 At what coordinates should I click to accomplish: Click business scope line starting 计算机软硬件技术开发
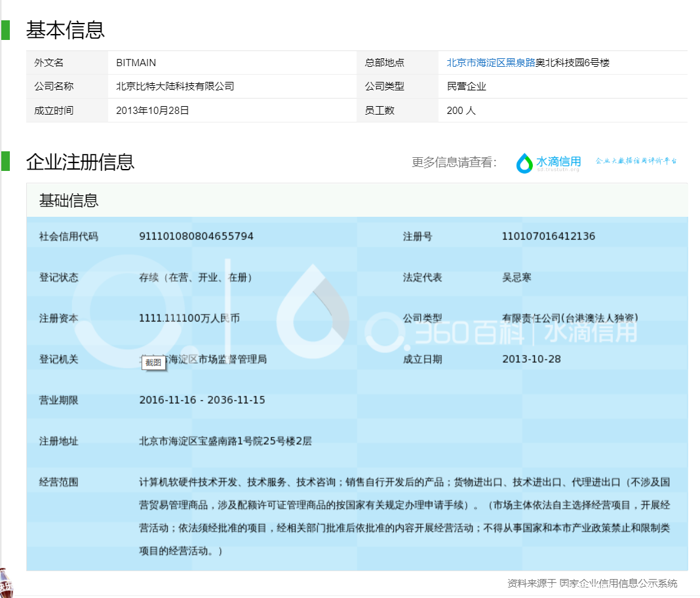coord(404,482)
